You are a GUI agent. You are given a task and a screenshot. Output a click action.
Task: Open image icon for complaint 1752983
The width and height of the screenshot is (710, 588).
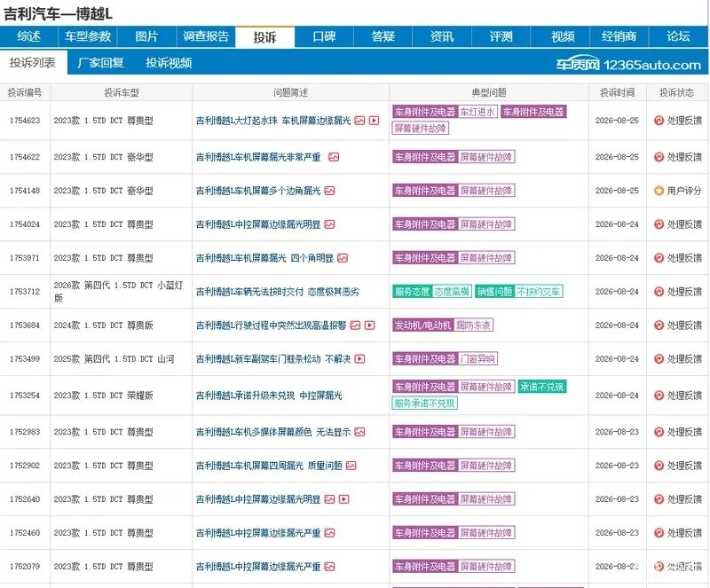click(x=360, y=432)
